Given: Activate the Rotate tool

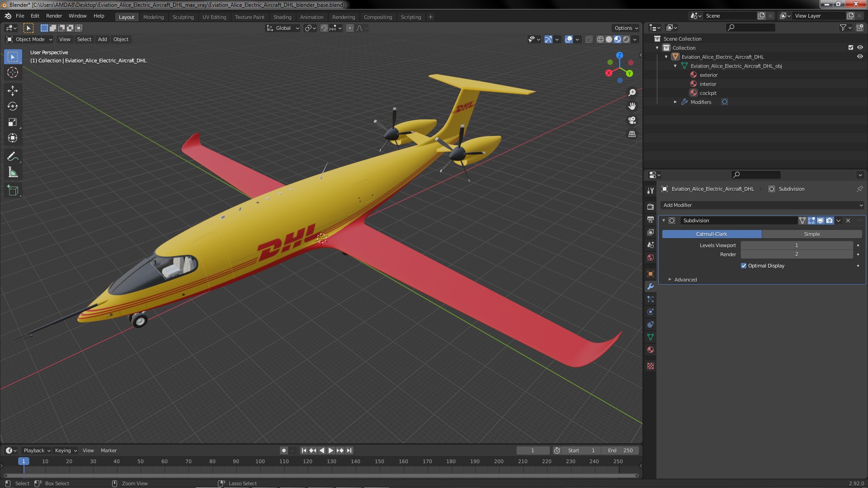Looking at the screenshot, I should point(13,107).
